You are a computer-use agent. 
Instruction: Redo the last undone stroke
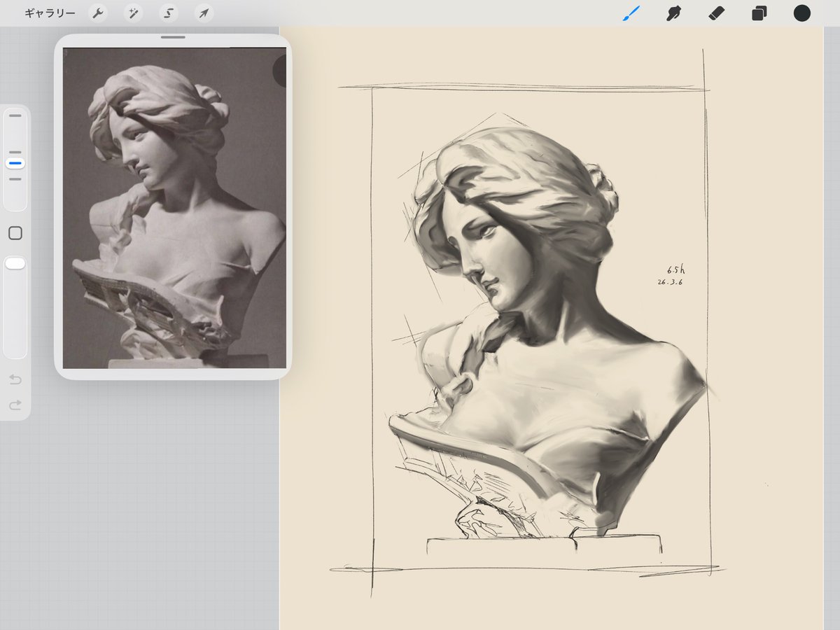coord(15,405)
